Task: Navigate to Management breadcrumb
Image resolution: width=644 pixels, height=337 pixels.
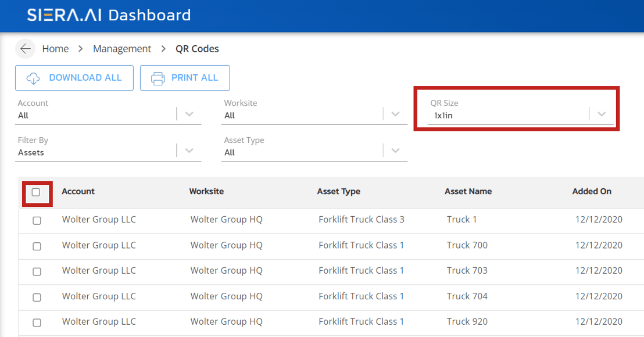Action: click(x=122, y=49)
